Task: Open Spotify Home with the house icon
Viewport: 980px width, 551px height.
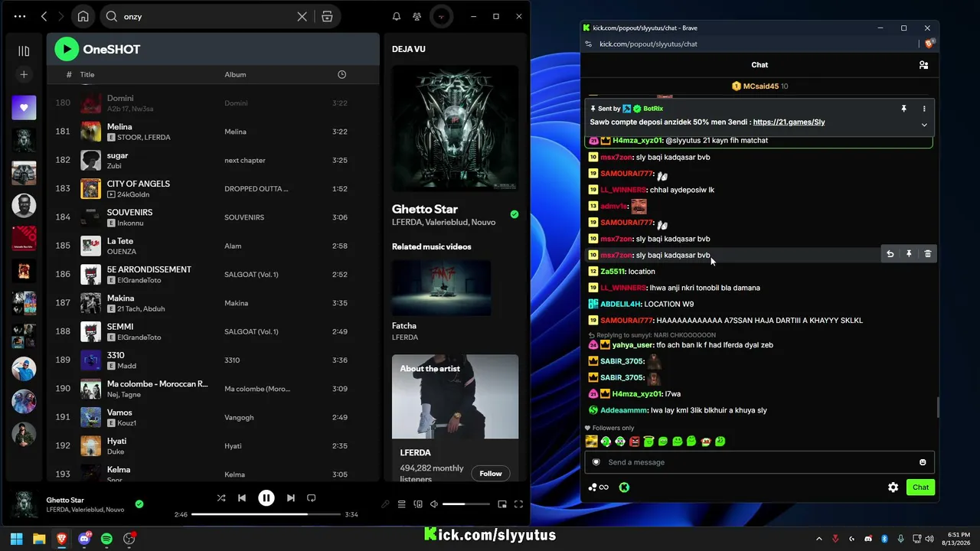Action: 83,16
